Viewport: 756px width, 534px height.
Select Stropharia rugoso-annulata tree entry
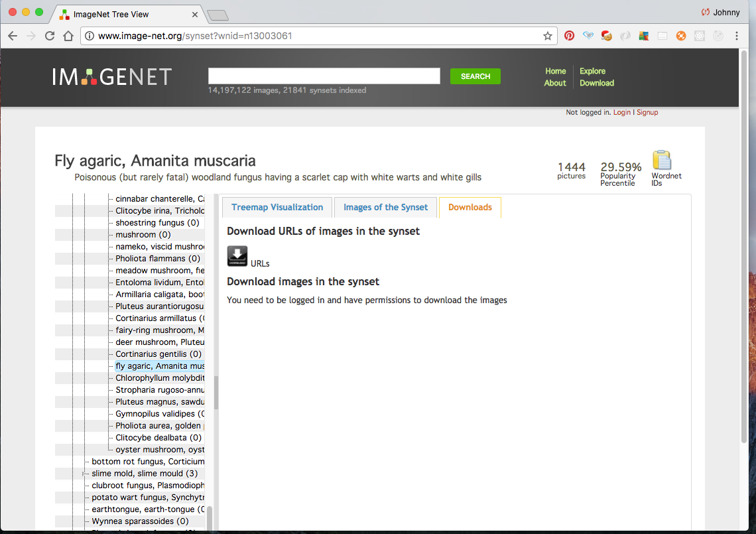coord(160,390)
